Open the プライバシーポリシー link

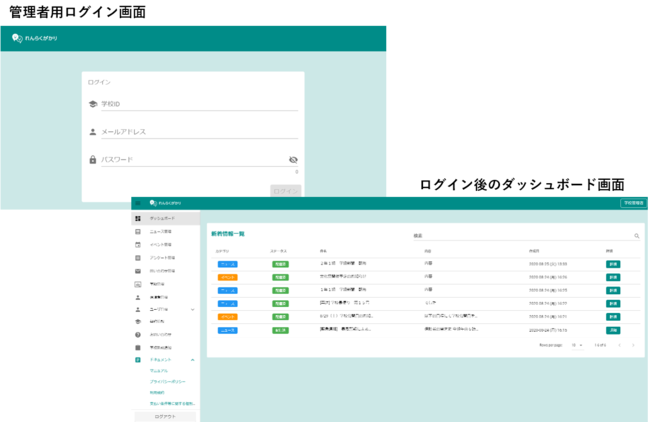pos(166,382)
